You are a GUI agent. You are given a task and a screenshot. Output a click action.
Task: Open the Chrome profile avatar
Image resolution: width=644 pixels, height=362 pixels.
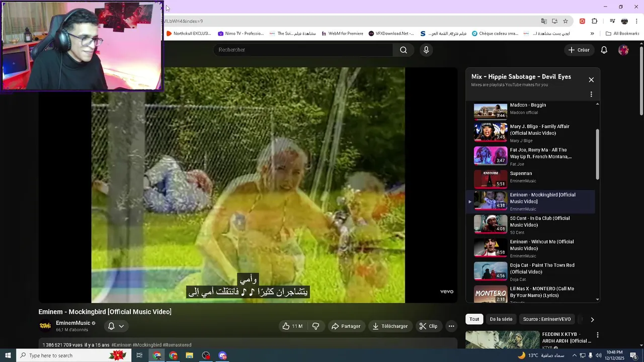pos(624,21)
